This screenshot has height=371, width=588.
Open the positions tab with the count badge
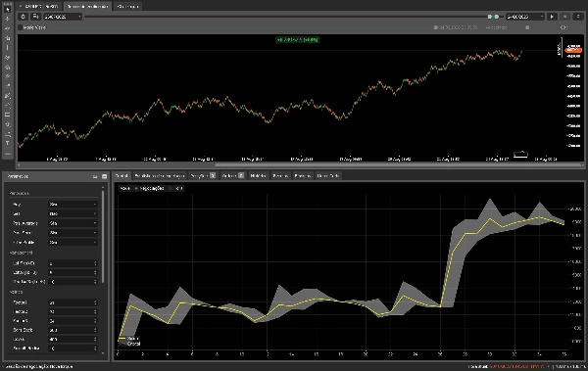[x=203, y=175]
